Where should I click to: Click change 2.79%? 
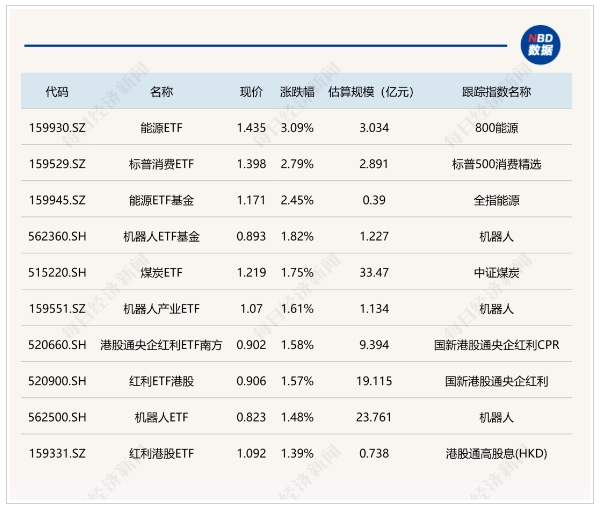pos(297,164)
